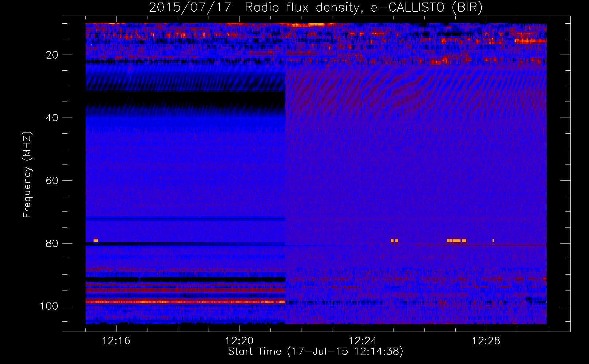The height and width of the screenshot is (364, 589).
Task: Click the 12:20 time tick label
Action: 239,341
